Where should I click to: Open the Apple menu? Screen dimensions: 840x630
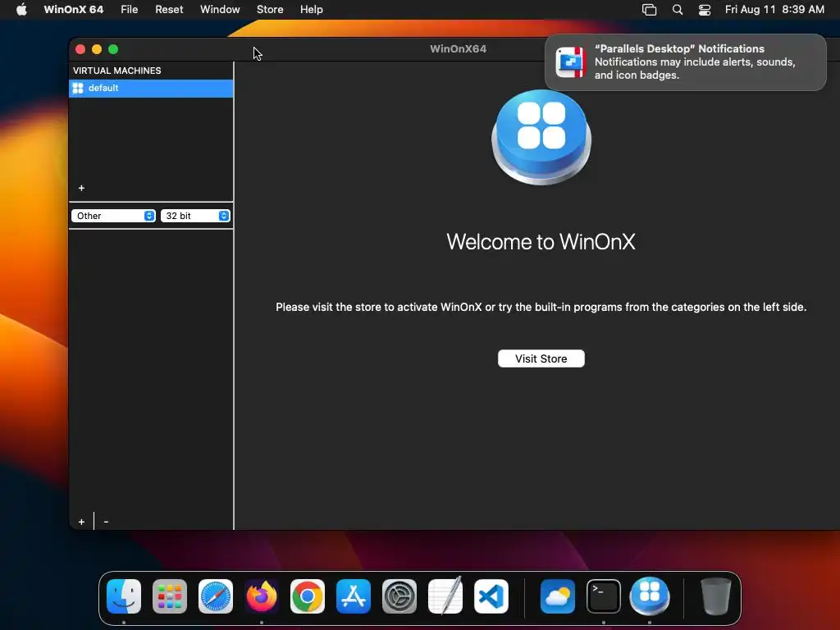pyautogui.click(x=21, y=10)
